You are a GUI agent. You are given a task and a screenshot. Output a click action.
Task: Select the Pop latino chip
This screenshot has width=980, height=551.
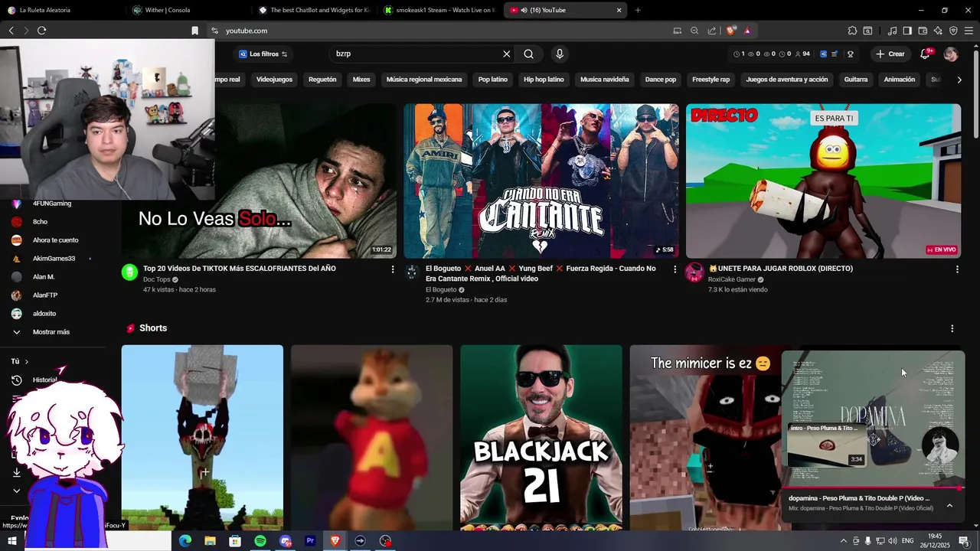pos(493,80)
